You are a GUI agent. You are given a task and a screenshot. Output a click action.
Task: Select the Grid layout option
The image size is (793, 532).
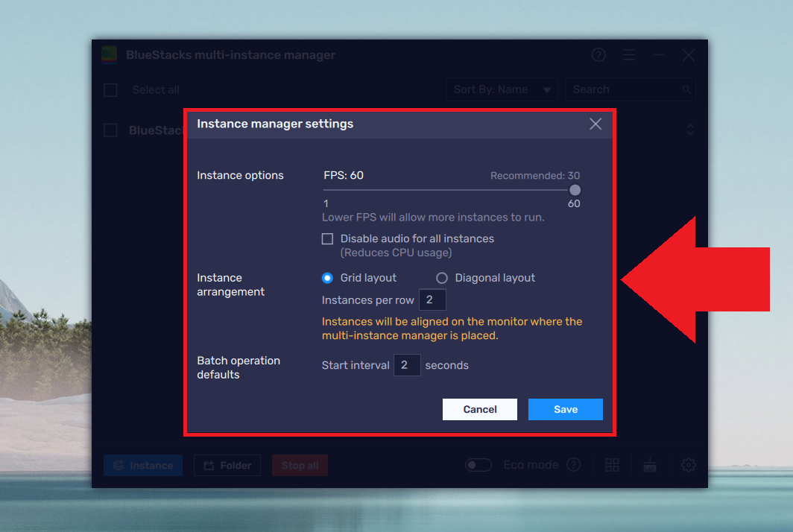327,277
